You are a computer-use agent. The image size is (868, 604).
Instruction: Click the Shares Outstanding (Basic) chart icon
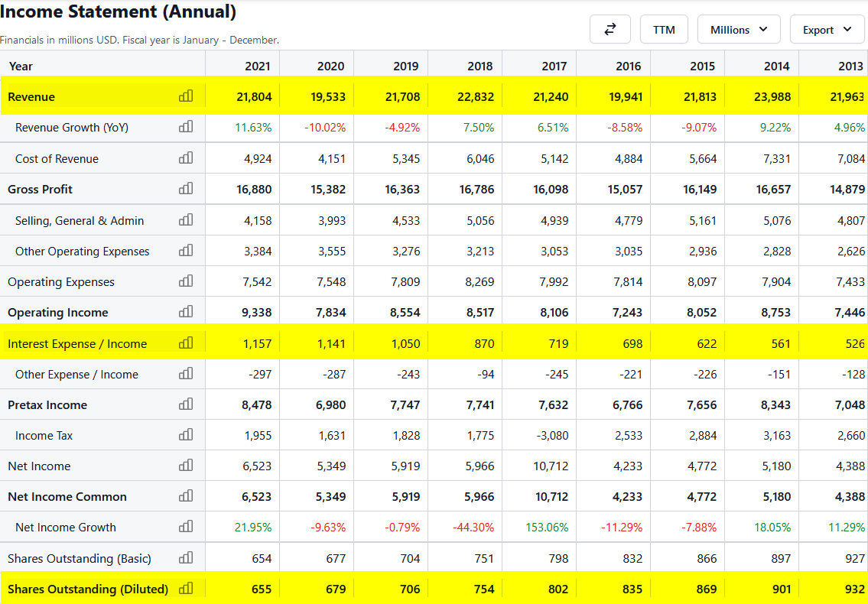coord(186,558)
